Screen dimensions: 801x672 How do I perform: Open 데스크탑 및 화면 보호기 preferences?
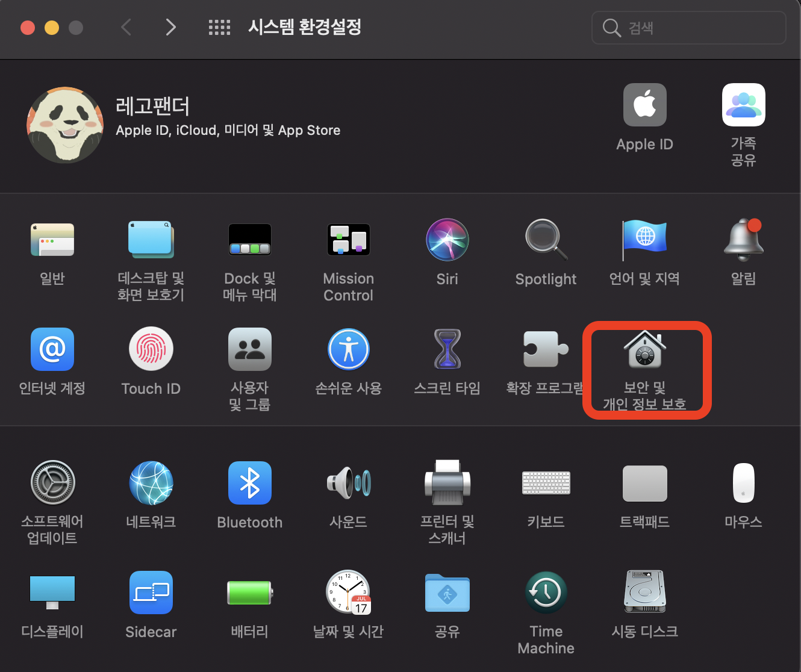click(x=151, y=240)
